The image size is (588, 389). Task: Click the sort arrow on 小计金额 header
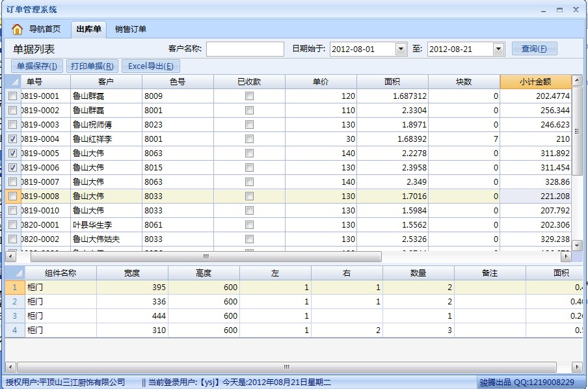pyautogui.click(x=576, y=81)
